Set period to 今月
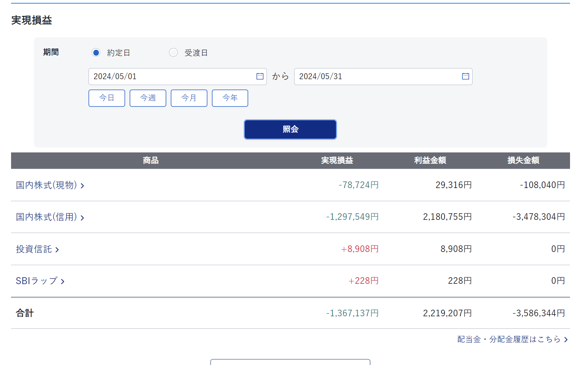 [x=189, y=98]
